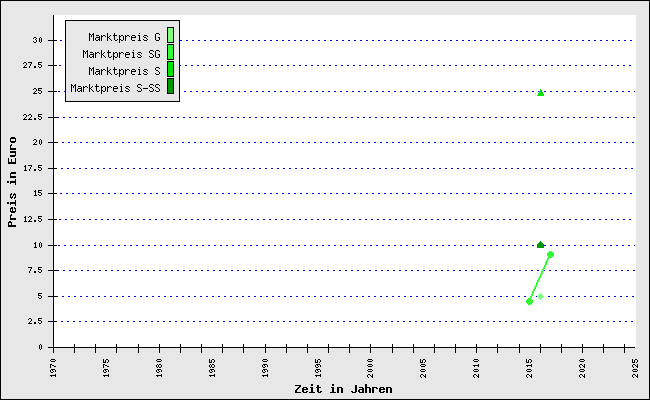
Task: Click the x-axis year label '2005'
Action: click(423, 368)
